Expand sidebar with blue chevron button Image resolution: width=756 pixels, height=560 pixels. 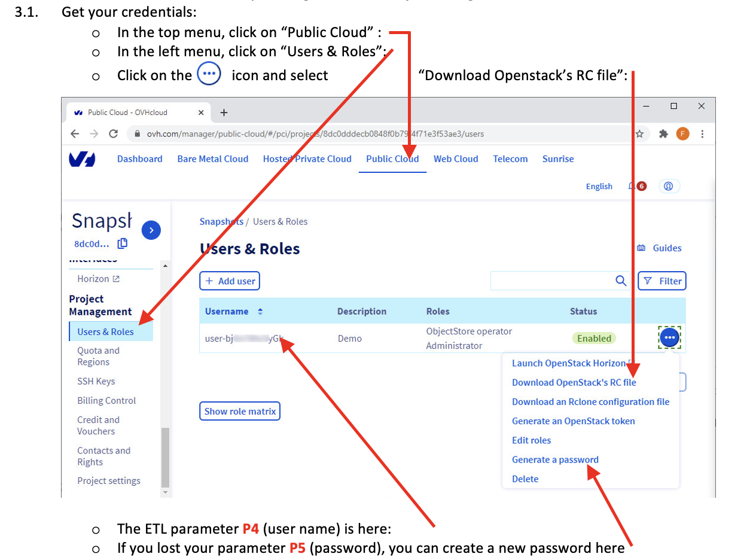151,230
